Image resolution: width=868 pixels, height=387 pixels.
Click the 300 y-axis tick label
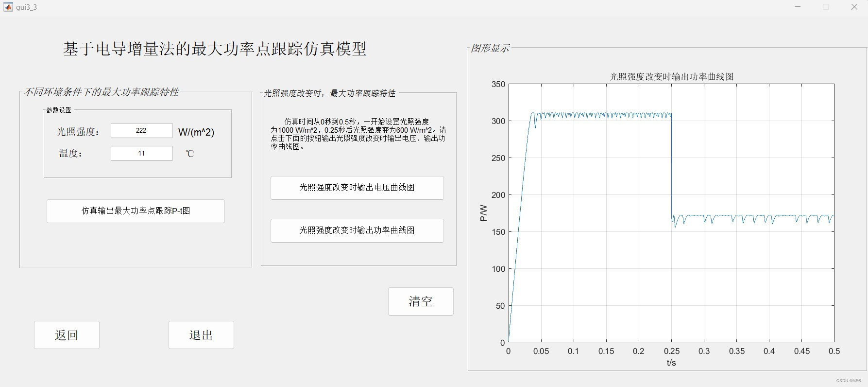click(498, 121)
